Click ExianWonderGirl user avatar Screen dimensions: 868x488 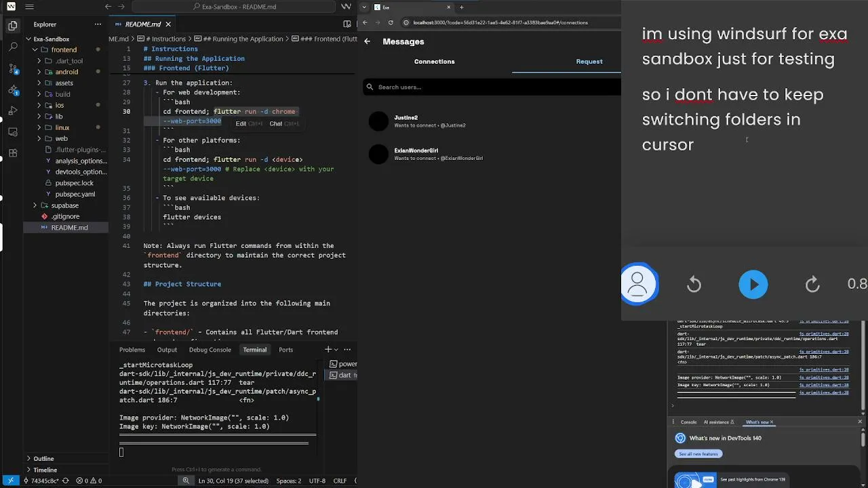point(378,154)
